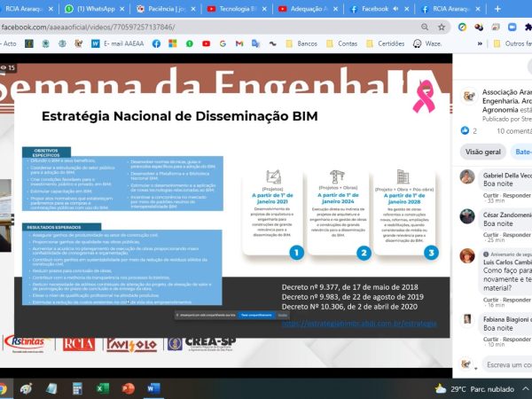Open César Zandomeni's profile picture
The width and height of the screenshot is (532, 399).
click(x=467, y=216)
